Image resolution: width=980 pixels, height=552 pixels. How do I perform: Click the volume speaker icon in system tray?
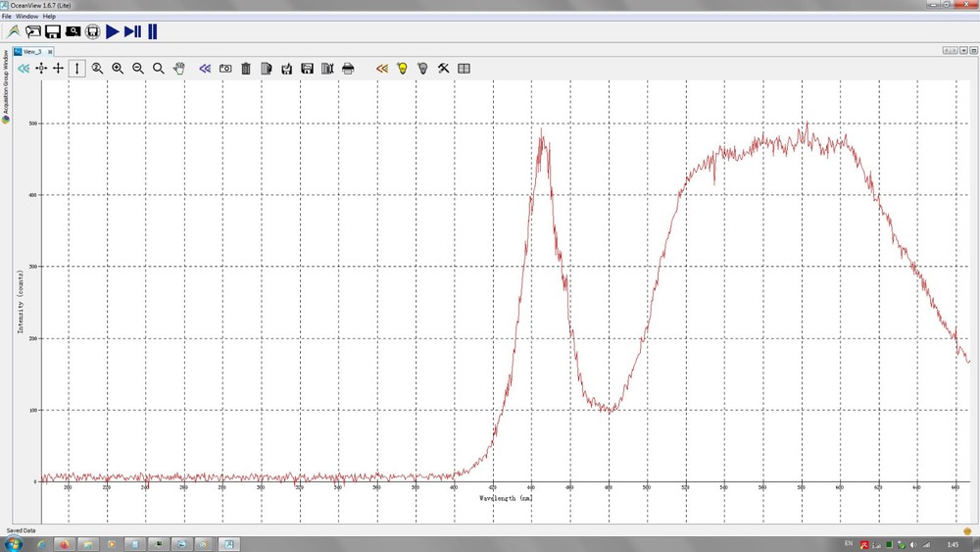point(913,545)
